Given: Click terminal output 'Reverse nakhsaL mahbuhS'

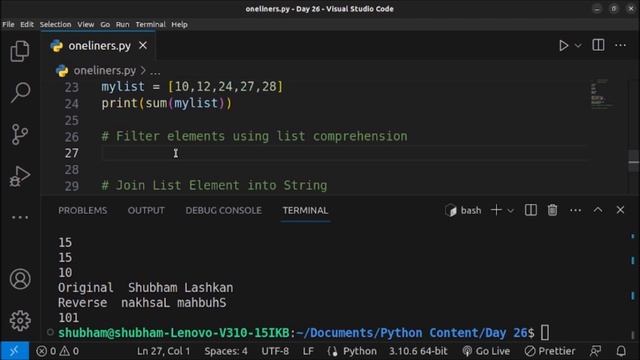Looking at the screenshot, I should pyautogui.click(x=142, y=303).
